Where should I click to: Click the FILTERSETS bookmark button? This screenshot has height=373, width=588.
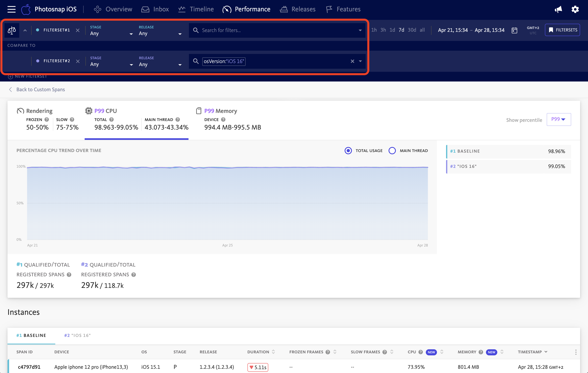[562, 30]
